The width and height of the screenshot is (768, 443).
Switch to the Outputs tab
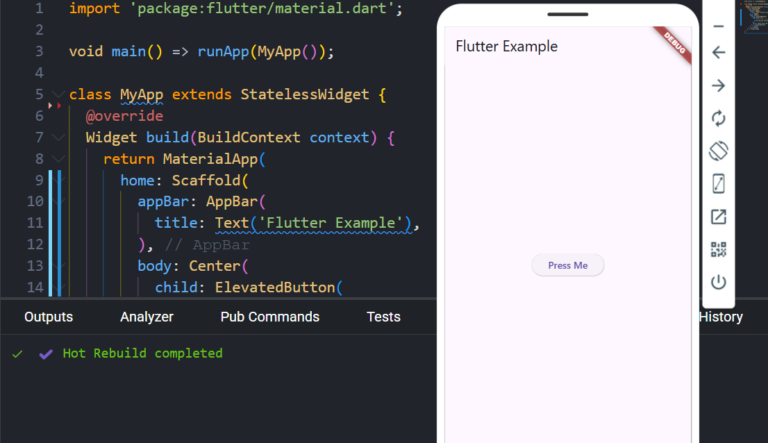tap(48, 317)
